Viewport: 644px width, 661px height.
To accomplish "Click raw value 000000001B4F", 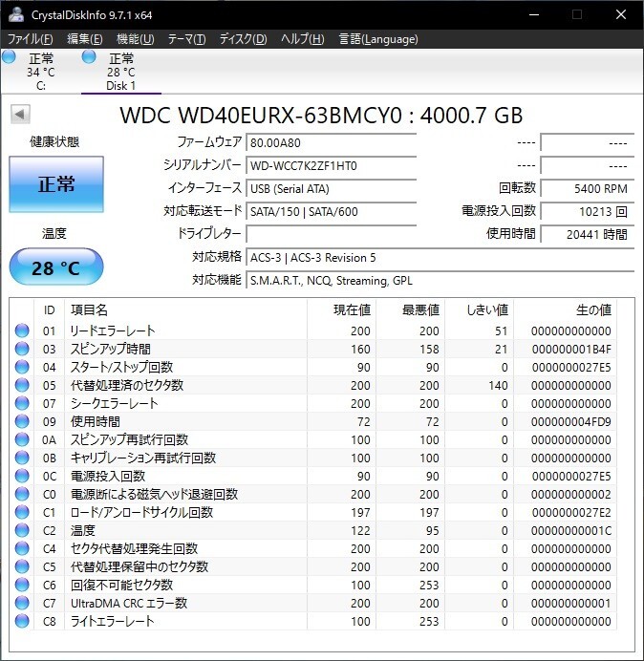I will (571, 349).
